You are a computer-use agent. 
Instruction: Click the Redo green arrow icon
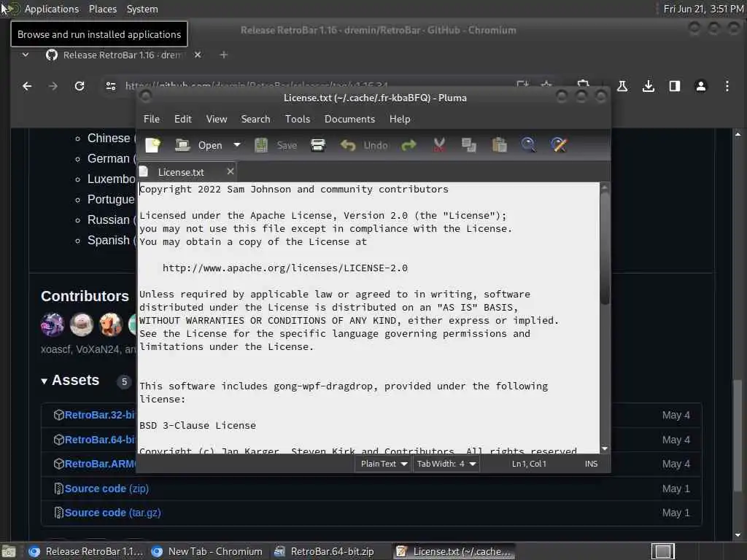click(409, 145)
